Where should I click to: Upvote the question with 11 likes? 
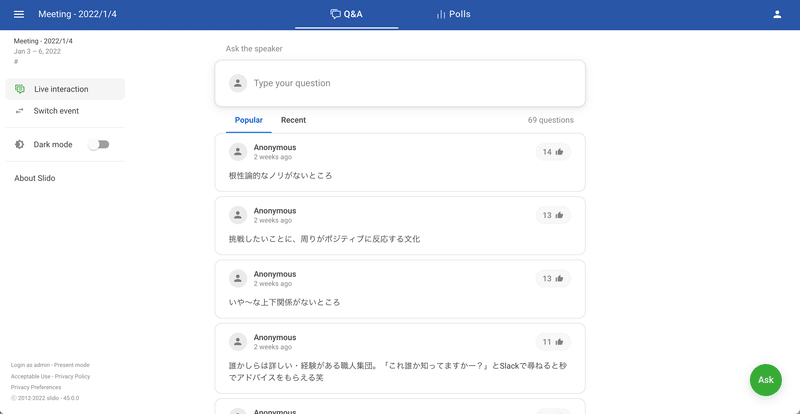553,342
